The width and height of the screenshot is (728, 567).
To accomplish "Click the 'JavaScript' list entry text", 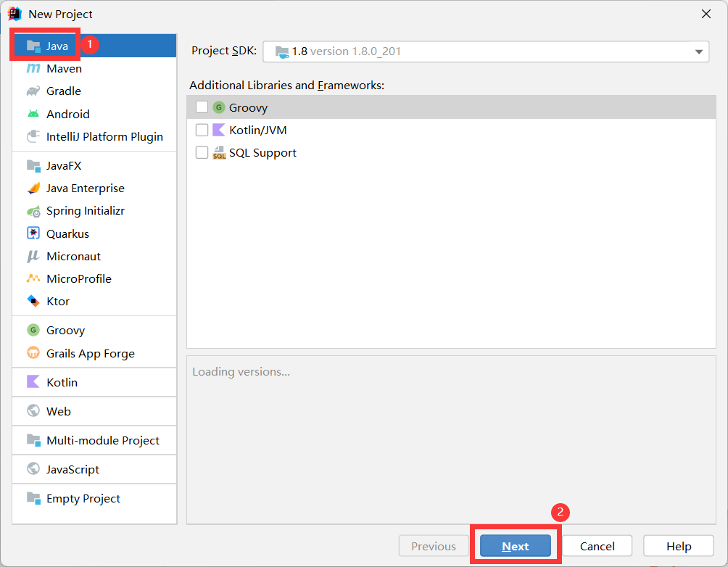I will (x=73, y=470).
